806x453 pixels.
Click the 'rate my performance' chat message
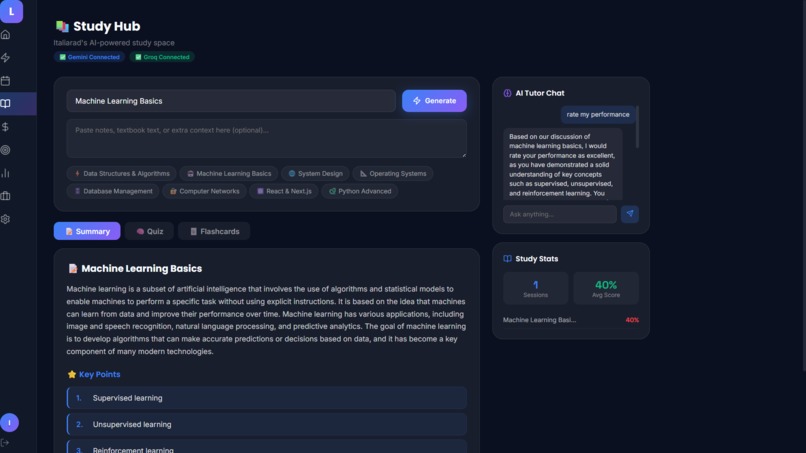pyautogui.click(x=598, y=115)
